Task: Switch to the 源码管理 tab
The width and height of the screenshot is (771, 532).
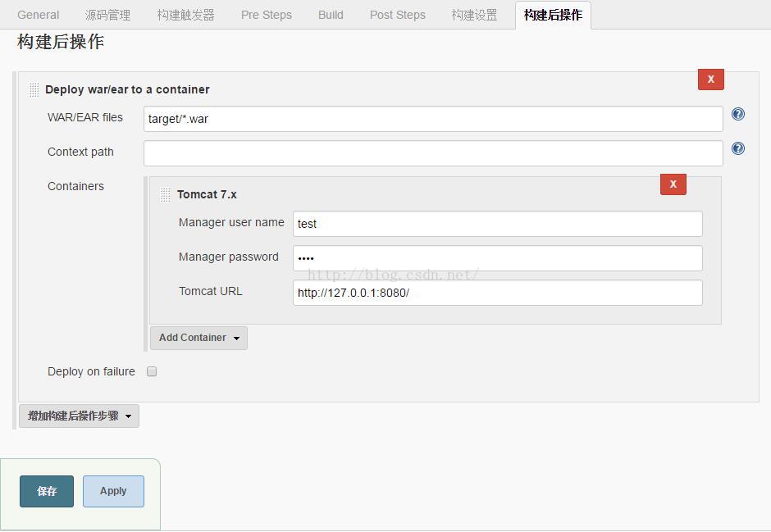Action: coord(107,15)
